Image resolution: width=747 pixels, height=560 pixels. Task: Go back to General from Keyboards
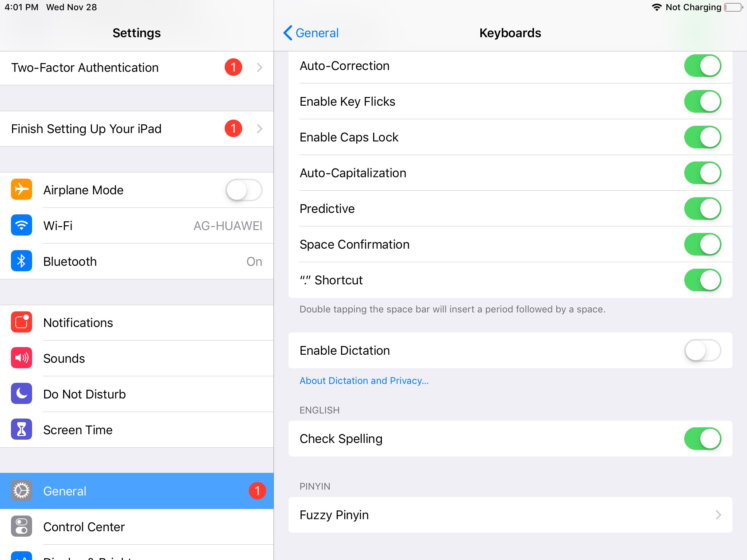311,33
